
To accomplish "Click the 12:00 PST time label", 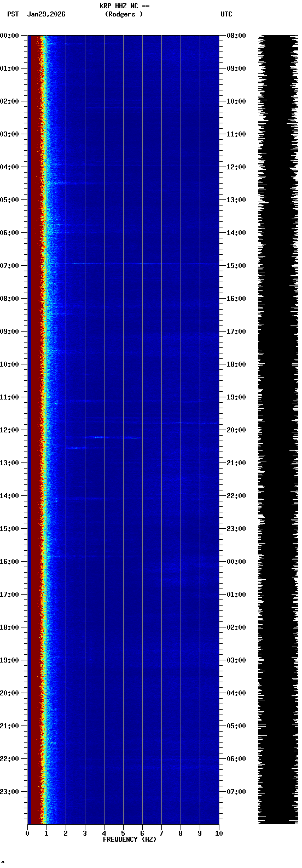I will pyautogui.click(x=10, y=430).
